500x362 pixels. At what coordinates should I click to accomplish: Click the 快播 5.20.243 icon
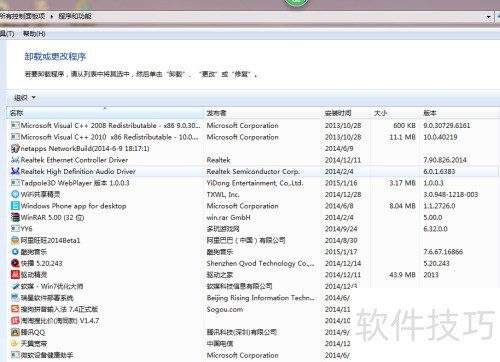click(x=15, y=263)
